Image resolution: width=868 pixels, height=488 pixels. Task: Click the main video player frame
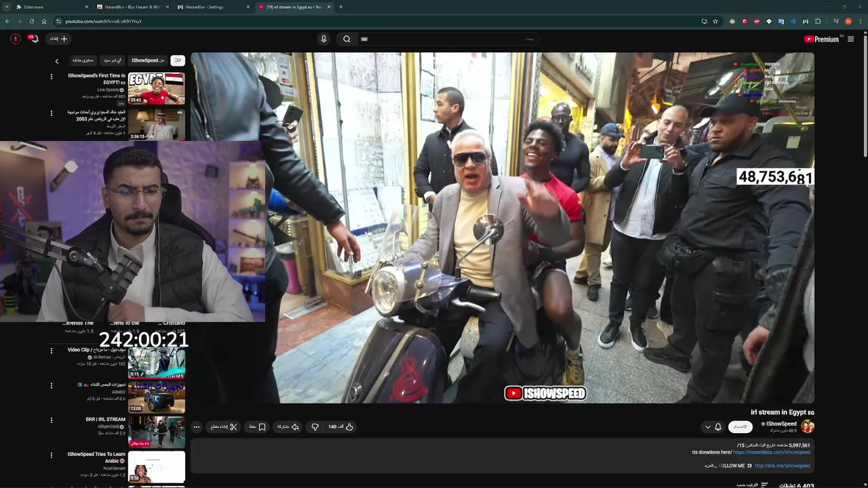[x=502, y=228]
